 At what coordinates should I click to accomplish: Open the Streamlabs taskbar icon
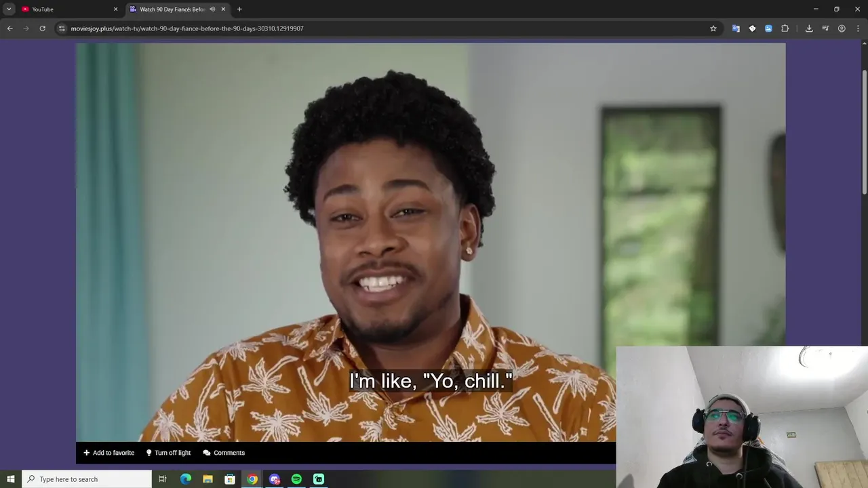(x=319, y=479)
